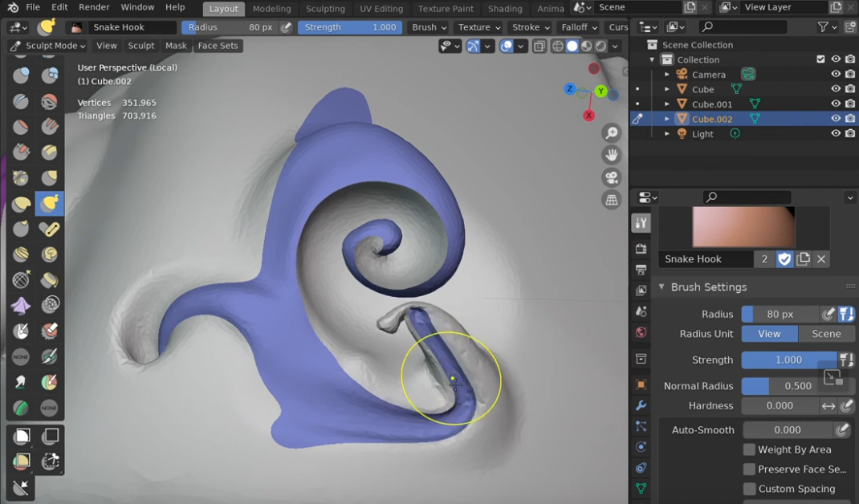Open the Sculpt Mode dropdown
The width and height of the screenshot is (859, 504).
pyautogui.click(x=47, y=46)
